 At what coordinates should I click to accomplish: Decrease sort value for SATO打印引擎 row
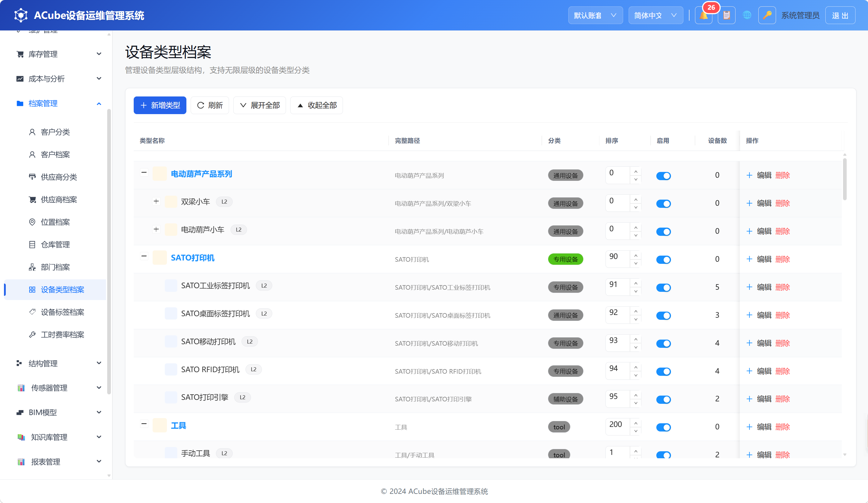coord(636,403)
